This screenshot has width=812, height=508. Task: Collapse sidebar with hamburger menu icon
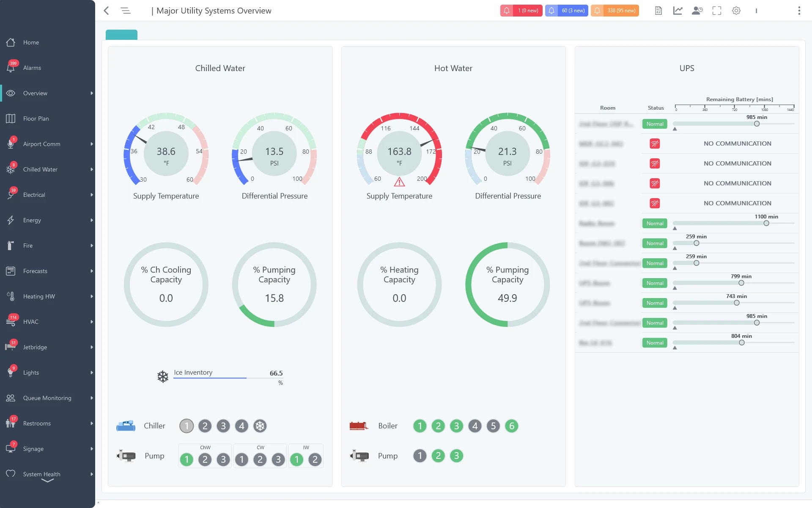pos(126,11)
